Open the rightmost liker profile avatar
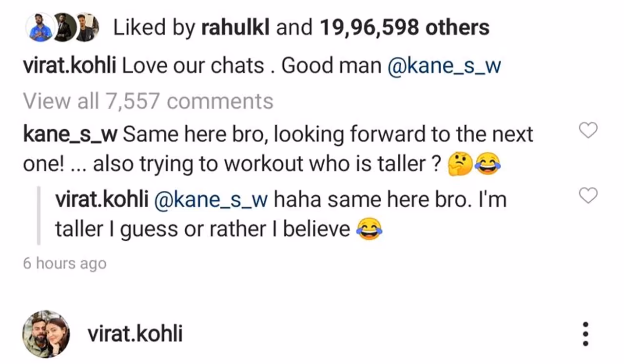 (x=86, y=27)
